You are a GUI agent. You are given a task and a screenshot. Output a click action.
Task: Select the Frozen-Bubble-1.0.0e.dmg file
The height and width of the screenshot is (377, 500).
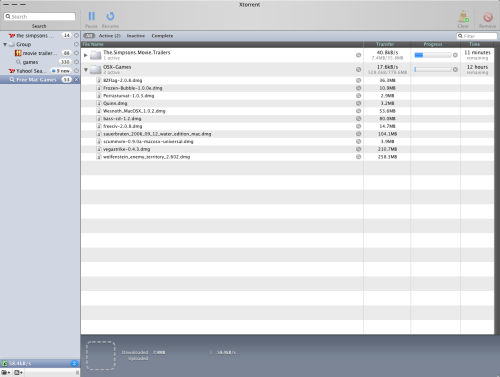tap(133, 88)
